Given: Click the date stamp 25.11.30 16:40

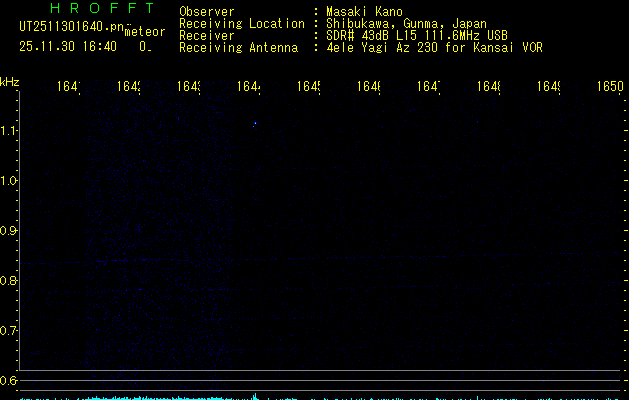Looking at the screenshot, I should (x=68, y=47).
